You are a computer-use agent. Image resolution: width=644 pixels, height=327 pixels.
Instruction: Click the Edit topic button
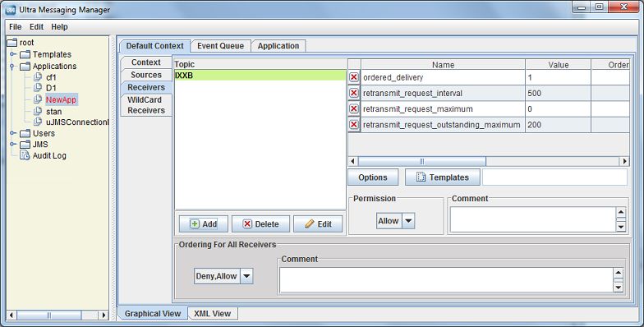coord(318,223)
